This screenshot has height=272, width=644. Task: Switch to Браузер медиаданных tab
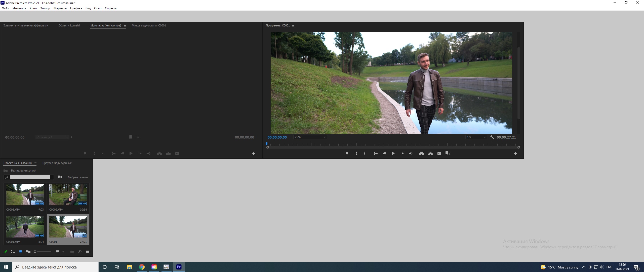(x=57, y=163)
